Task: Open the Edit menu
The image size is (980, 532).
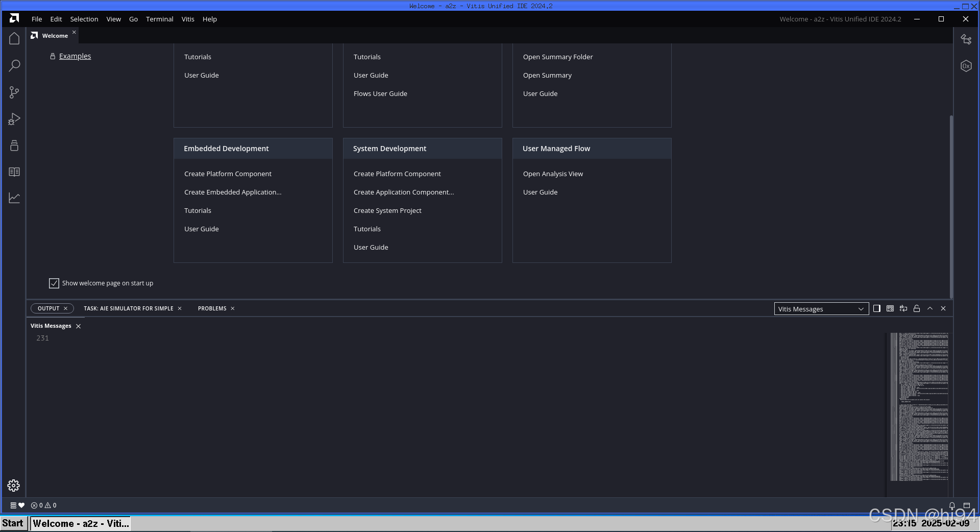Action: point(56,19)
